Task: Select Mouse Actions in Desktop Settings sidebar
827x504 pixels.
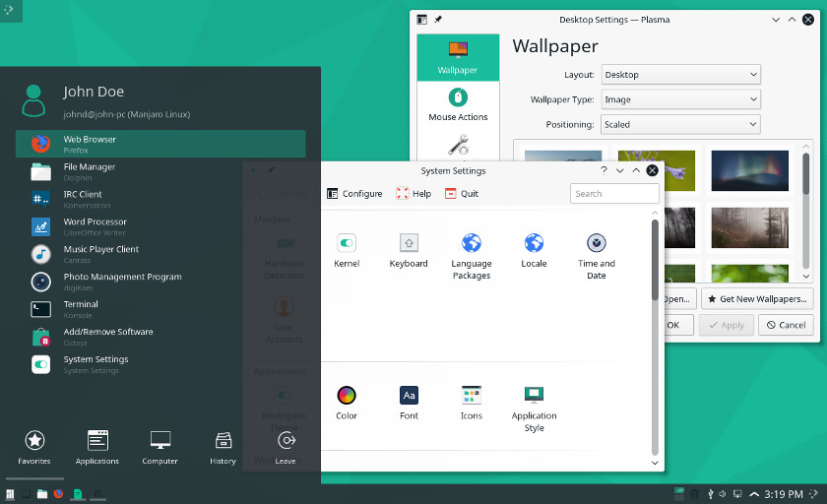Action: [x=458, y=105]
